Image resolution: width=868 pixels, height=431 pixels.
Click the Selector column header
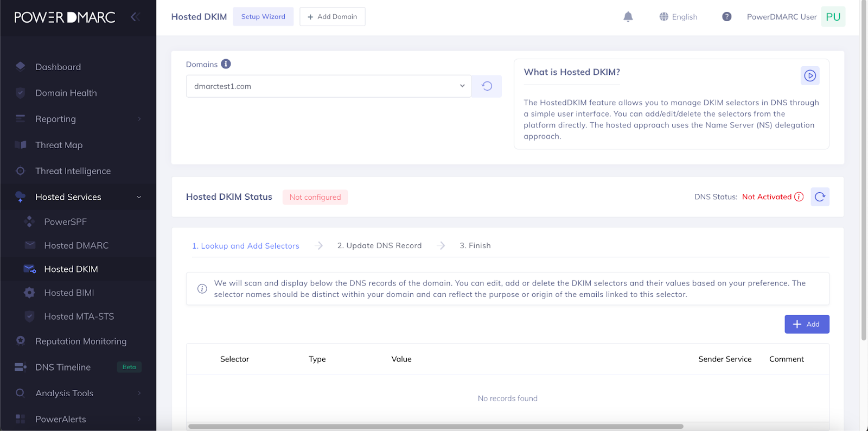pyautogui.click(x=234, y=359)
